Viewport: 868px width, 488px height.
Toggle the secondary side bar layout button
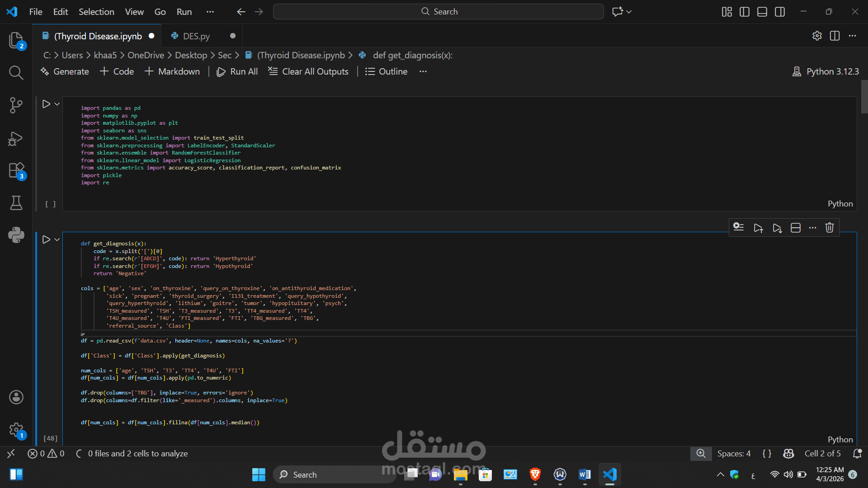pos(780,12)
